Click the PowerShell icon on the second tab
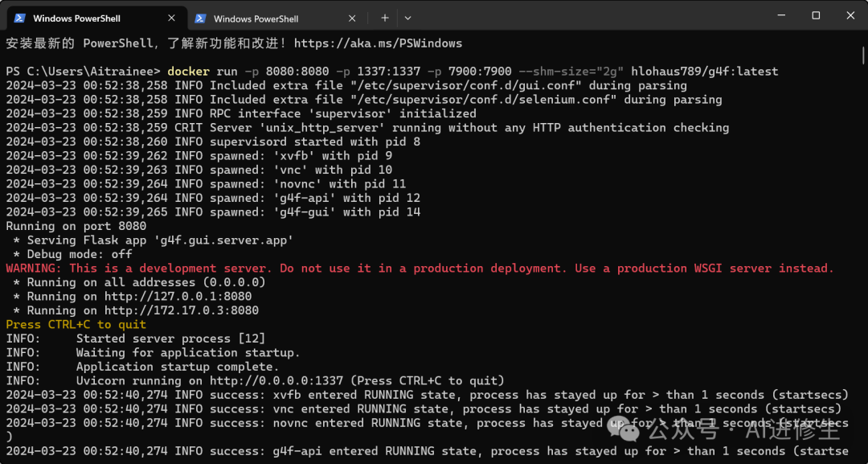868x464 pixels. (200, 18)
